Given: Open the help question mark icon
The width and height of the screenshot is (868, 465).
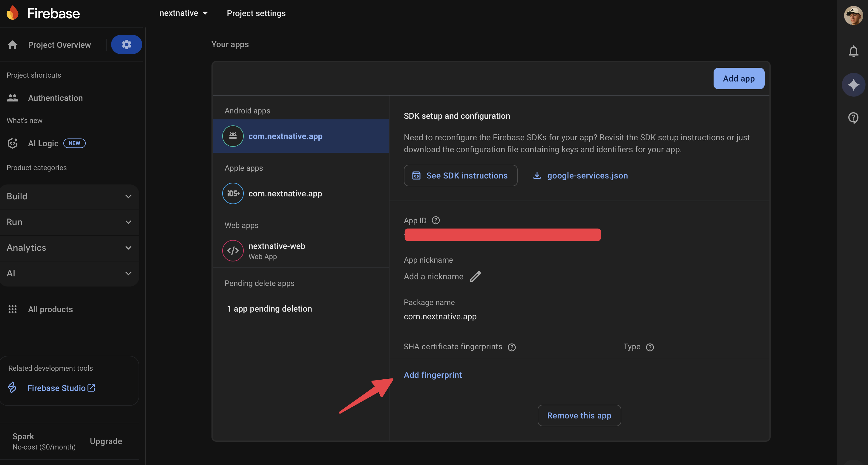Looking at the screenshot, I should click(853, 118).
